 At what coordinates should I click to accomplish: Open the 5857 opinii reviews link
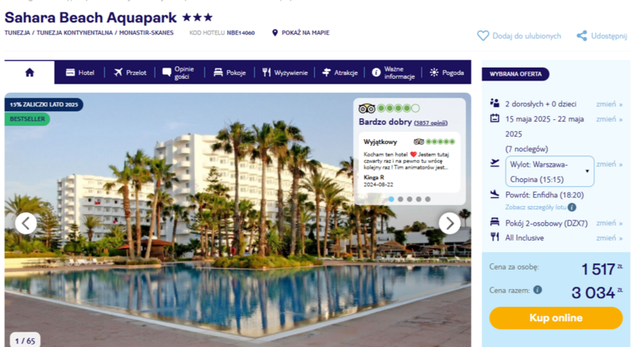(x=431, y=123)
